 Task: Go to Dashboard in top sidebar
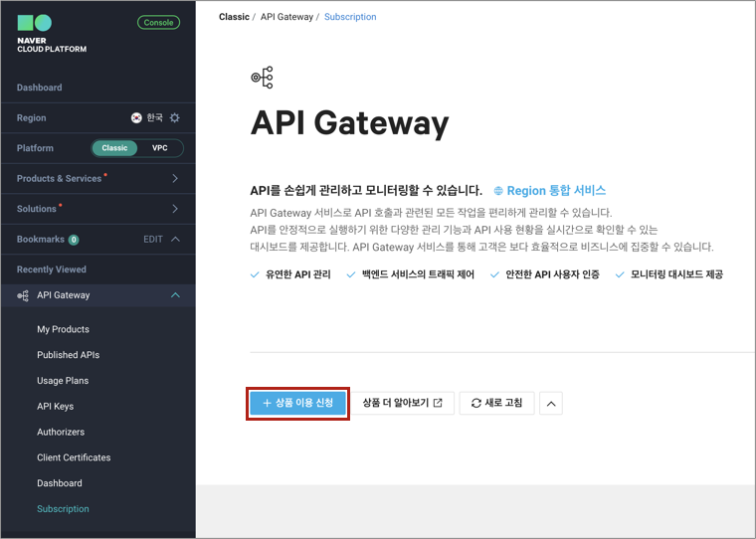39,88
